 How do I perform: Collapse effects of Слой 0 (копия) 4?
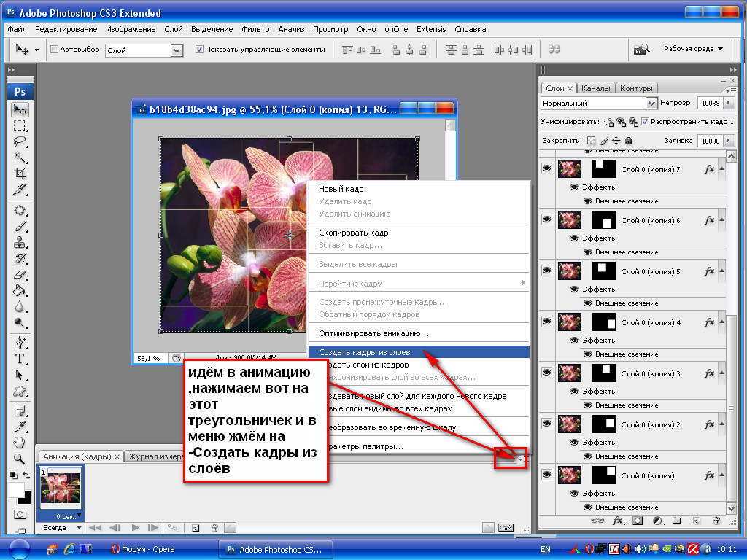pos(721,322)
